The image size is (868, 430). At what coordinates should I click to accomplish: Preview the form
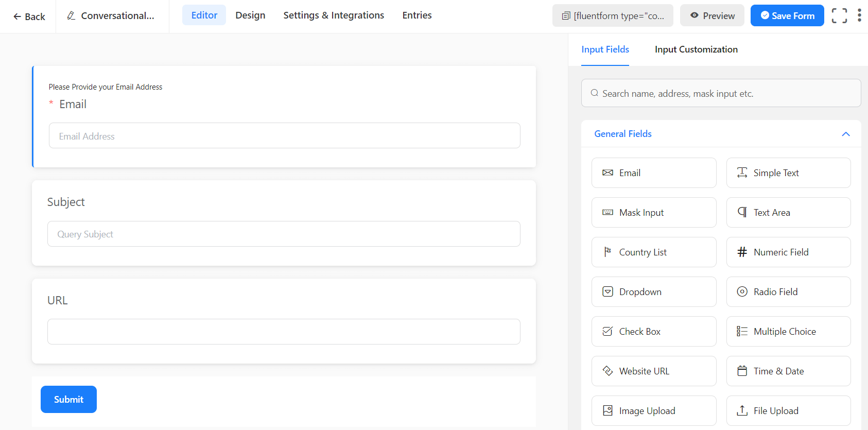tap(712, 15)
